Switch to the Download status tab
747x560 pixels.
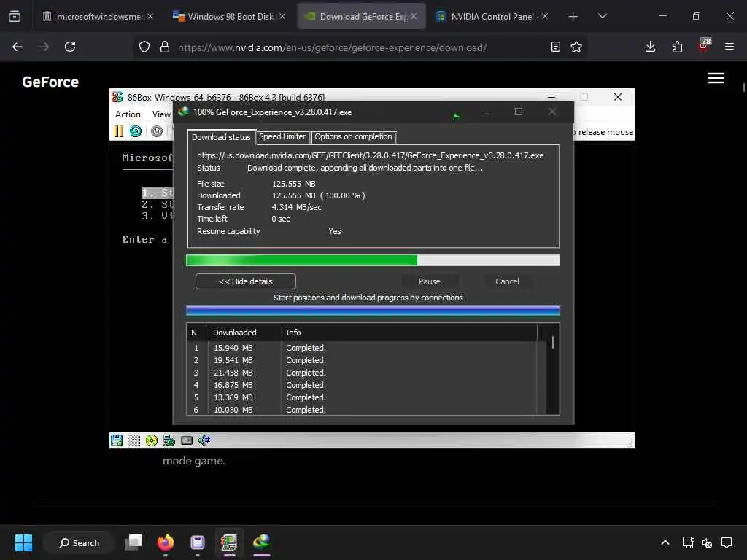click(x=221, y=137)
